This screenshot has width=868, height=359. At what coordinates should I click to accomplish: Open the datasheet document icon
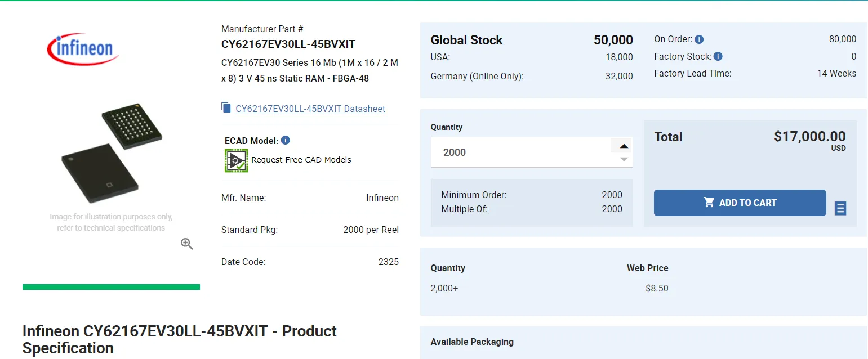[x=226, y=107]
